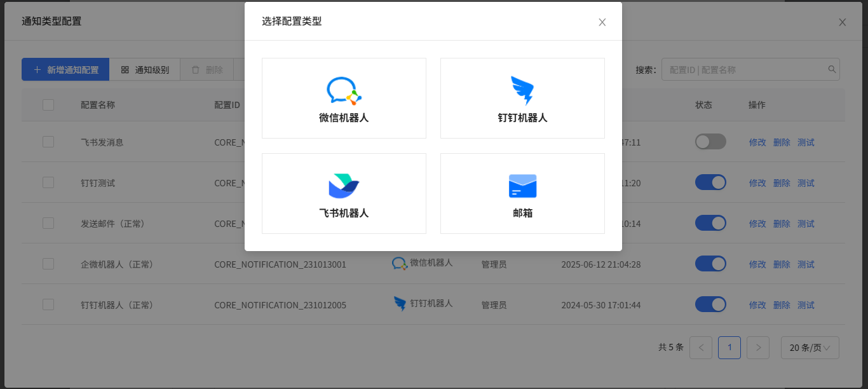Click the 钉钉测试 name cell

tap(98, 183)
